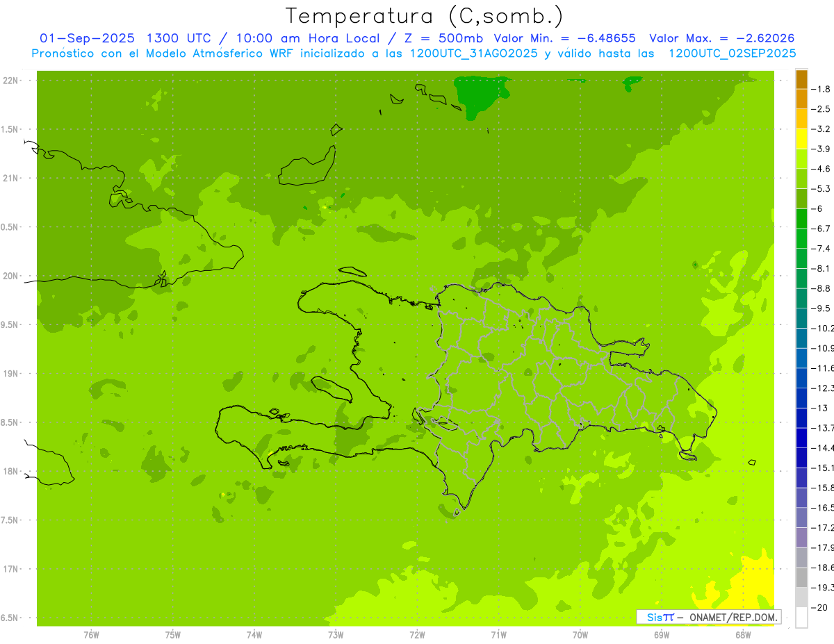The height and width of the screenshot is (644, 834).
Task: Click the green swatch between -4.6 and -5.3
Action: point(801,179)
